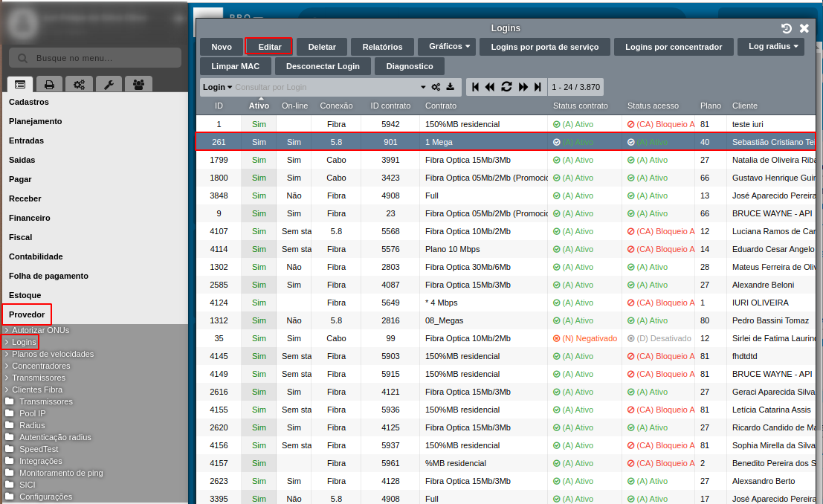Open the Login search field selector
Screen dimensions: 823x504
(x=217, y=87)
